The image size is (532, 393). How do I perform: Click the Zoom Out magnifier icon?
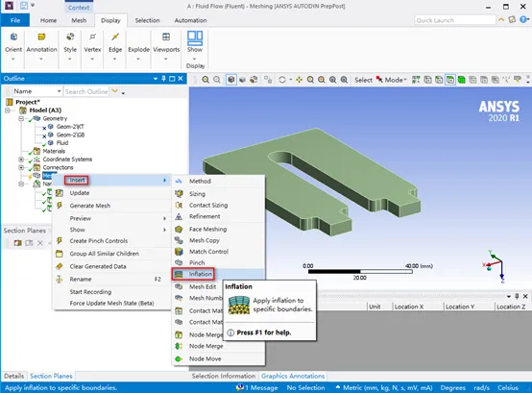point(217,80)
